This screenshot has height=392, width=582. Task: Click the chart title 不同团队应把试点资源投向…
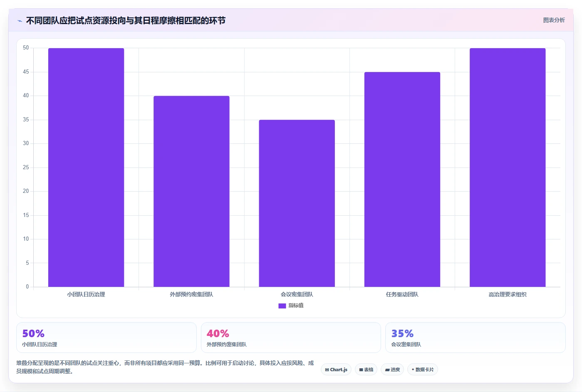tap(126, 20)
